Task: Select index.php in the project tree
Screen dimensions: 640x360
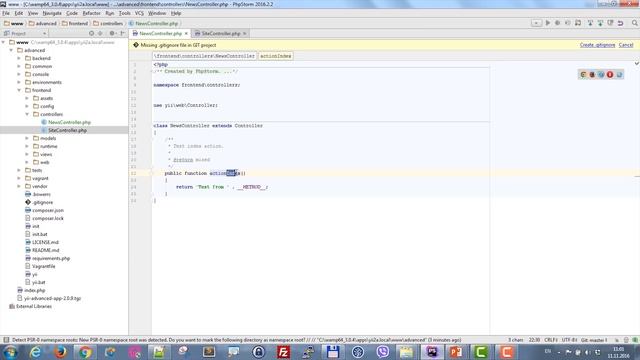Action: tap(31, 290)
